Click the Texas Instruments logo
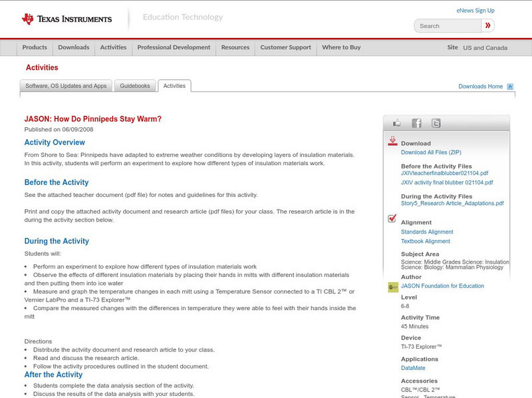The height and width of the screenshot is (398, 532). 67,19
